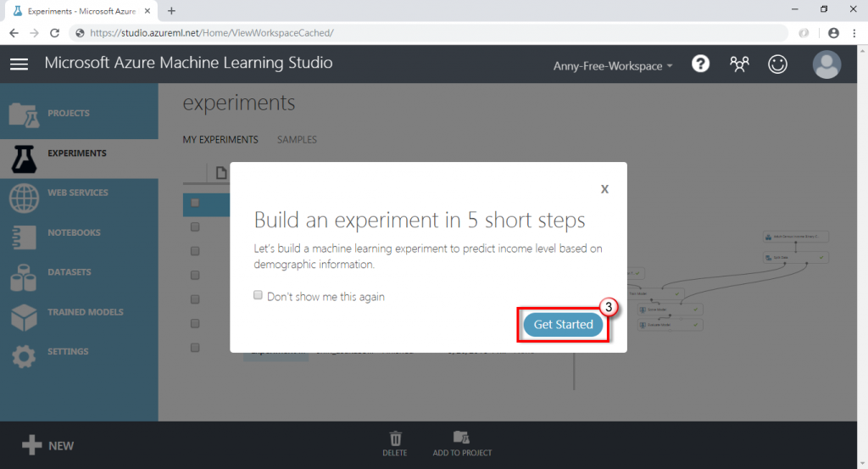Switch to the My Experiments tab

point(220,140)
